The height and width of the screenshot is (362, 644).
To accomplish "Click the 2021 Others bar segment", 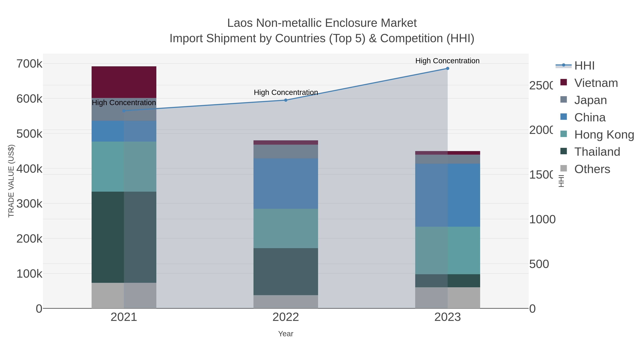I will tap(124, 295).
